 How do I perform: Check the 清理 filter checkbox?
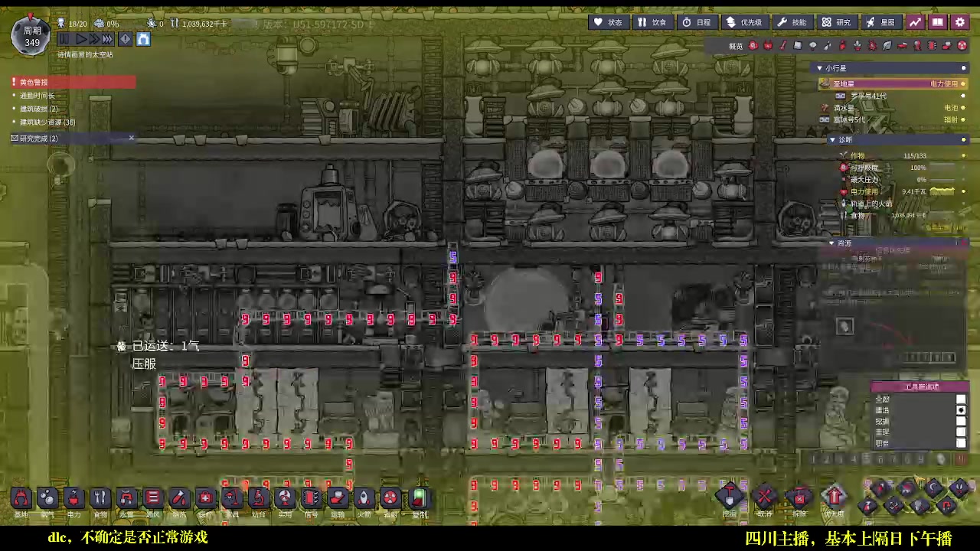tap(961, 432)
